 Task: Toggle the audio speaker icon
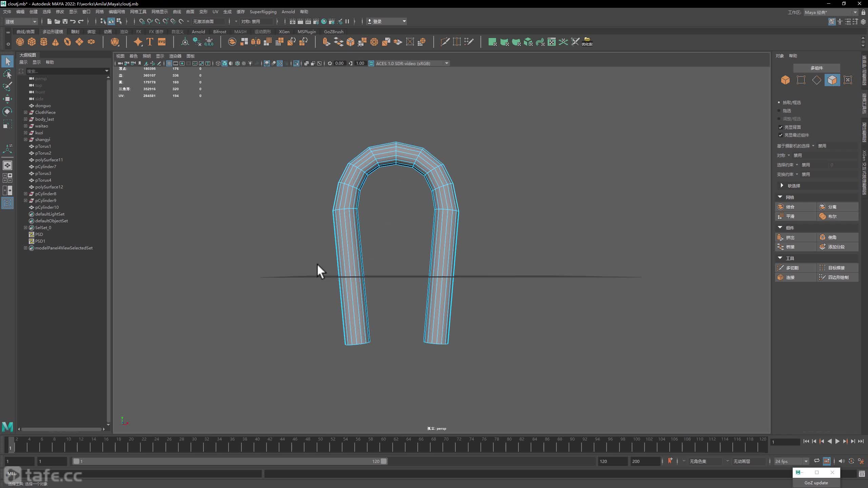click(x=842, y=461)
